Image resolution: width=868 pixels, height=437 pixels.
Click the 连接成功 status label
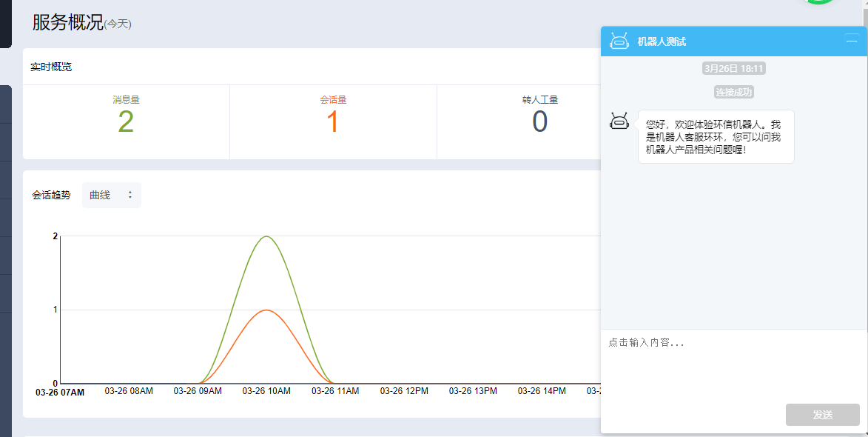tap(733, 93)
